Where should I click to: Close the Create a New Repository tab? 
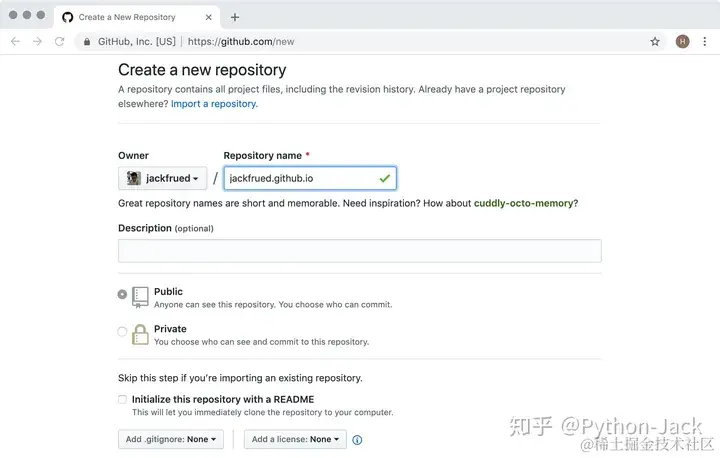208,17
